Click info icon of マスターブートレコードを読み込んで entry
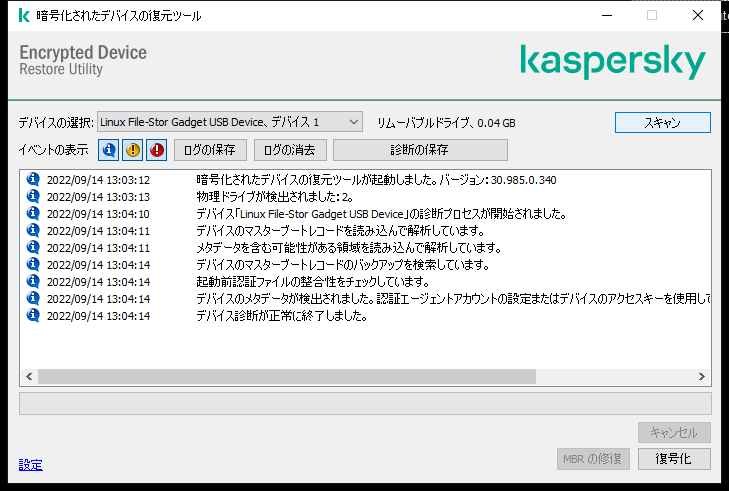Image resolution: width=729 pixels, height=491 pixels. click(33, 230)
